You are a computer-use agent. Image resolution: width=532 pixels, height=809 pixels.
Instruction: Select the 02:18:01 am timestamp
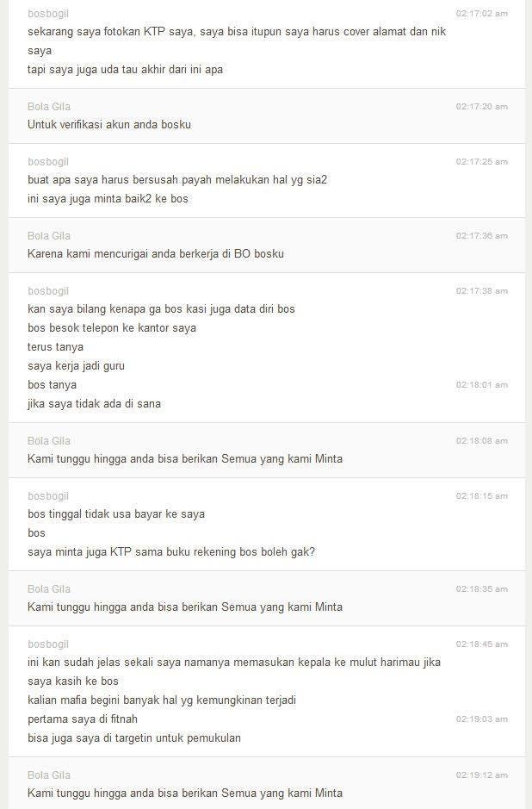(481, 385)
